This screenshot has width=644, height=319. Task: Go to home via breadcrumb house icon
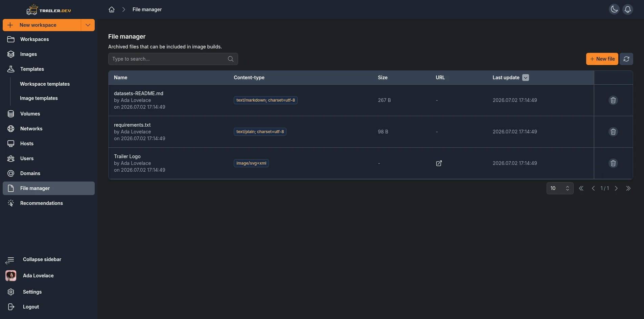pyautogui.click(x=112, y=9)
